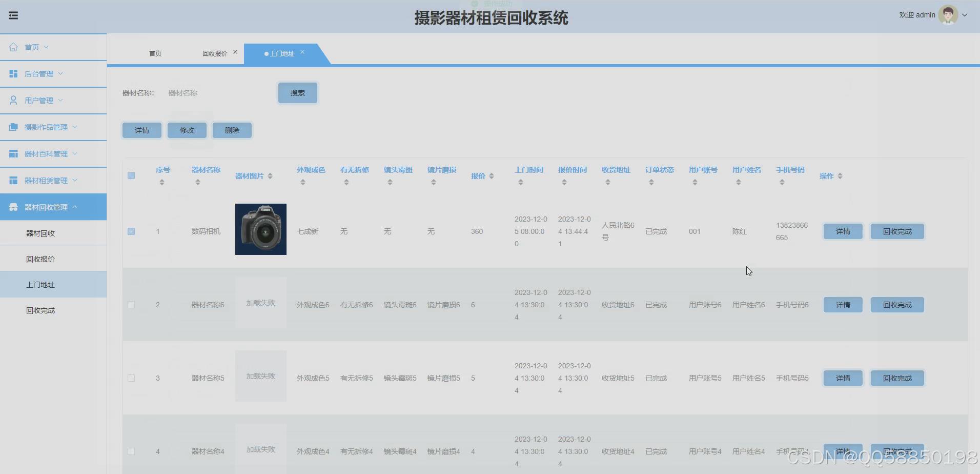Open 用户管理 via its sidebar icon
The height and width of the screenshot is (474, 980).
[x=13, y=100]
